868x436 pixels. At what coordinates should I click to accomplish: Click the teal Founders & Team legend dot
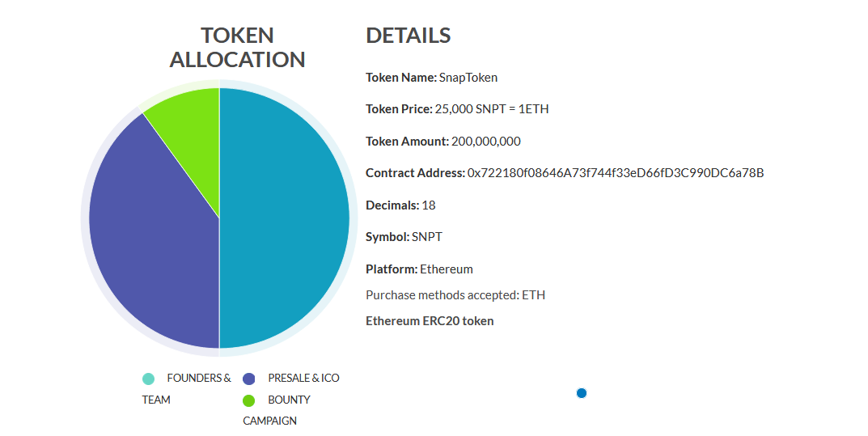148,379
